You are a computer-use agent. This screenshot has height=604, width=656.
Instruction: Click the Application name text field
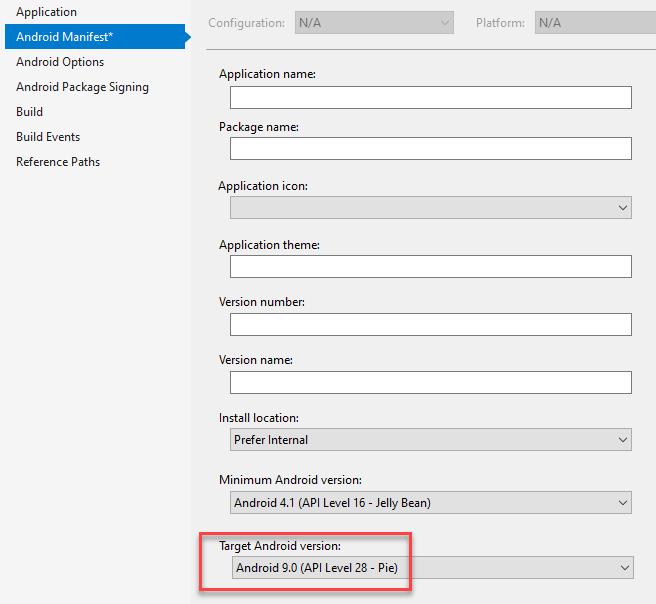(x=430, y=97)
